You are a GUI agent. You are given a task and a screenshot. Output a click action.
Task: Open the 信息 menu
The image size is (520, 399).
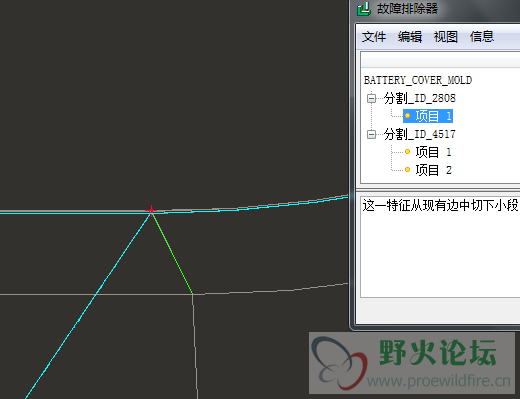pyautogui.click(x=482, y=37)
